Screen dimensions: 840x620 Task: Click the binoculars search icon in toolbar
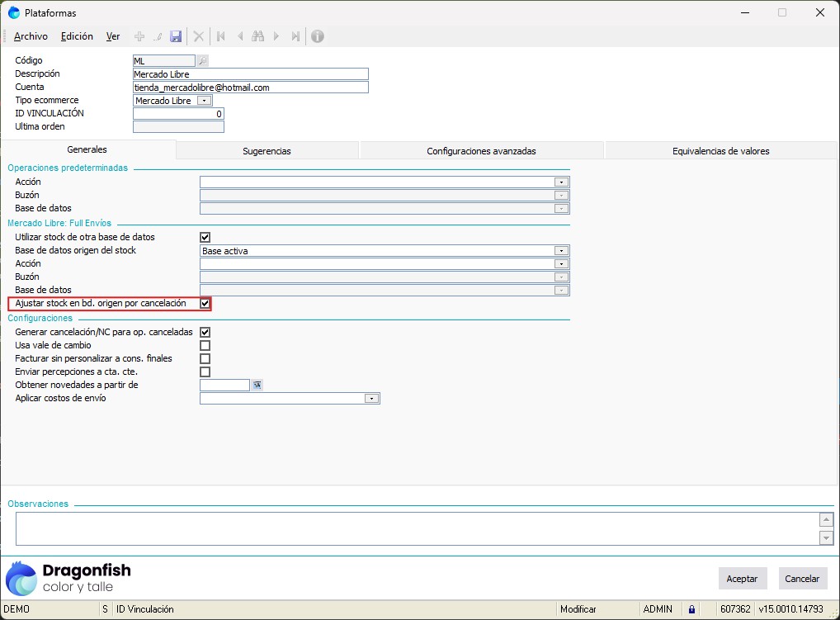tap(257, 36)
